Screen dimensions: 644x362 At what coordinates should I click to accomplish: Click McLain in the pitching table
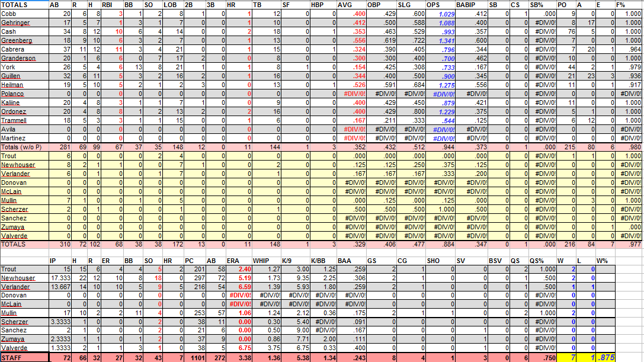coord(25,305)
